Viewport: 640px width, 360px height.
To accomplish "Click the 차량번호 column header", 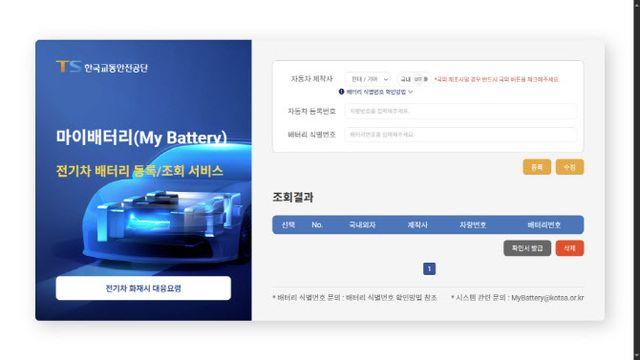I will (x=473, y=225).
